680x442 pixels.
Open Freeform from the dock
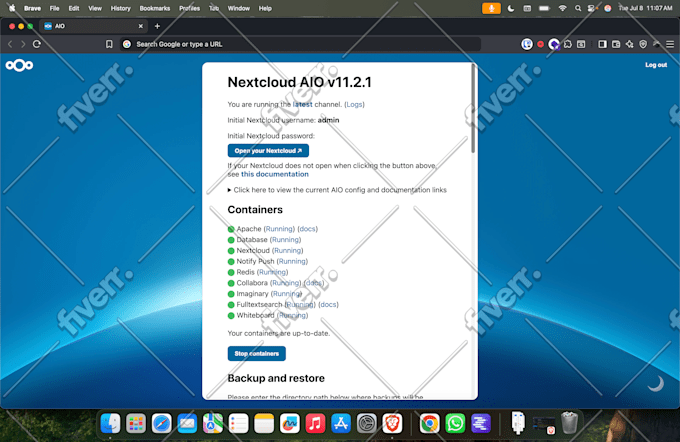[289, 423]
